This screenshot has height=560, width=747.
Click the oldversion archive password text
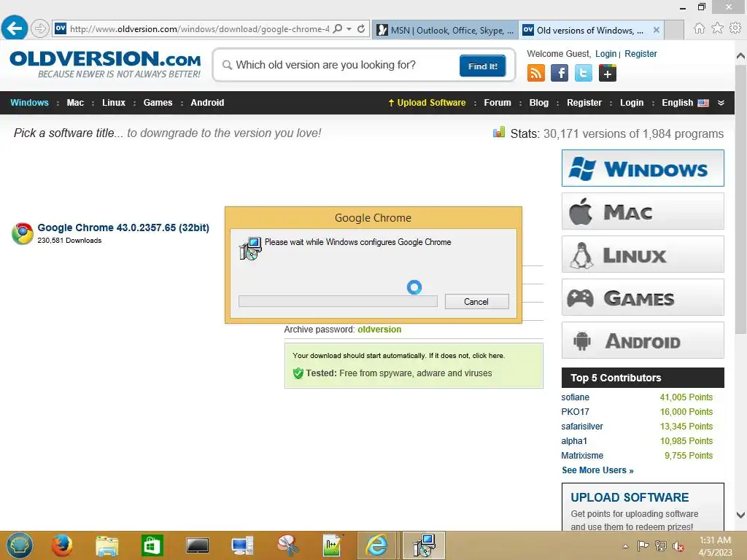(379, 330)
